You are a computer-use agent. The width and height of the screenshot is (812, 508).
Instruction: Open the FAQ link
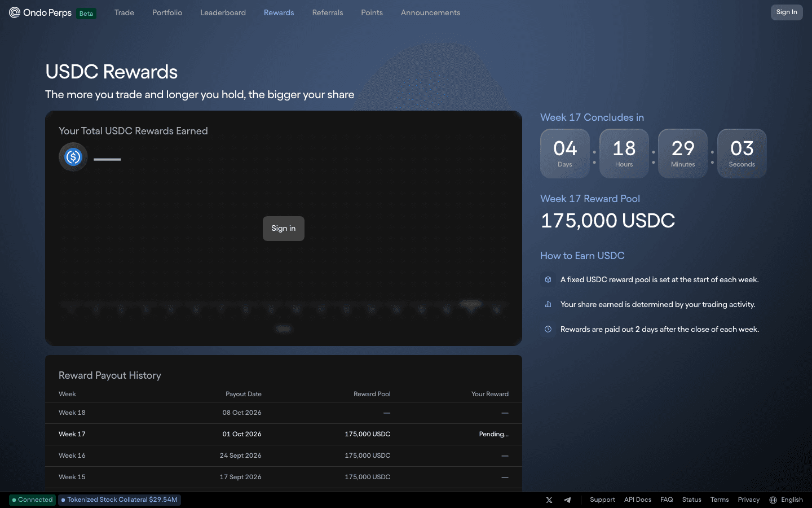click(667, 500)
